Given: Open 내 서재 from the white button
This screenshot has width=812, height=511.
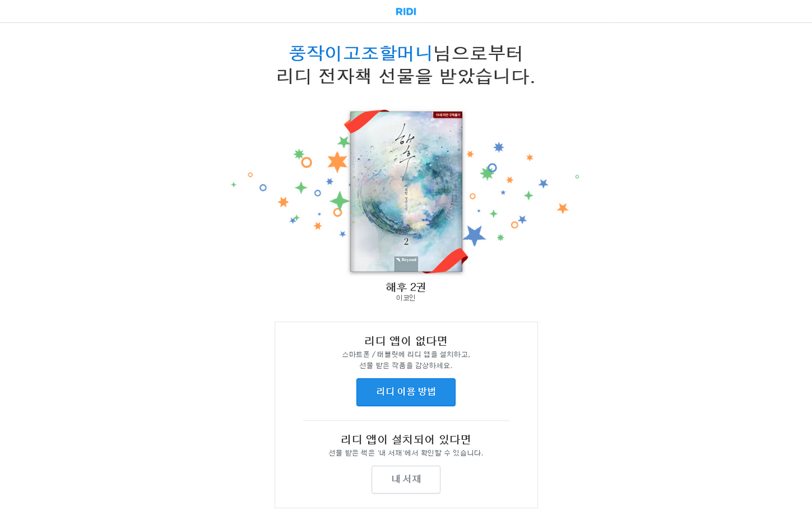Looking at the screenshot, I should 406,479.
